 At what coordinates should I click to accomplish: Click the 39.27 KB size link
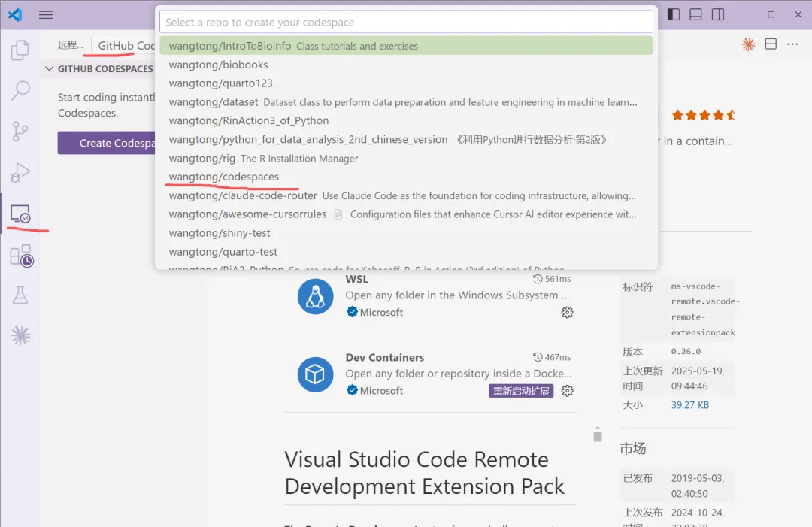(x=689, y=404)
